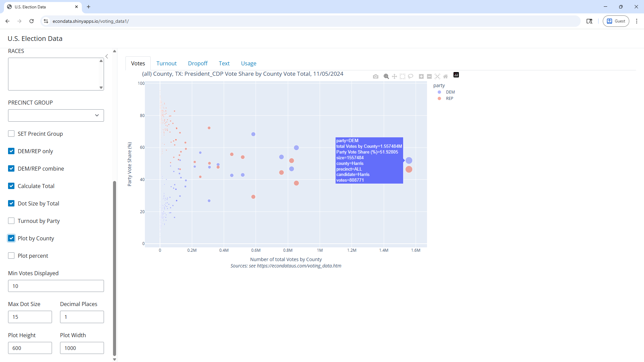Viewport: 644px width, 362px height.
Task: Open the PRECINCT GROUP dropdown
Action: (56, 115)
